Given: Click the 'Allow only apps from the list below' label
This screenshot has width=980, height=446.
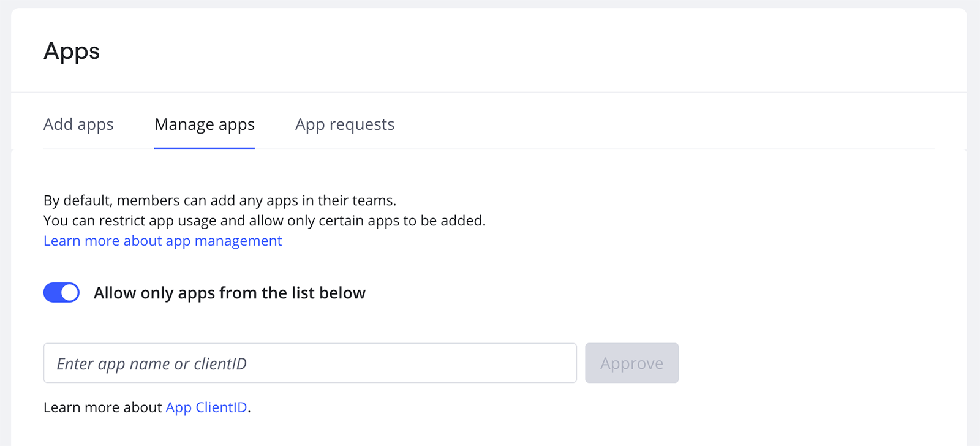Looking at the screenshot, I should click(229, 293).
